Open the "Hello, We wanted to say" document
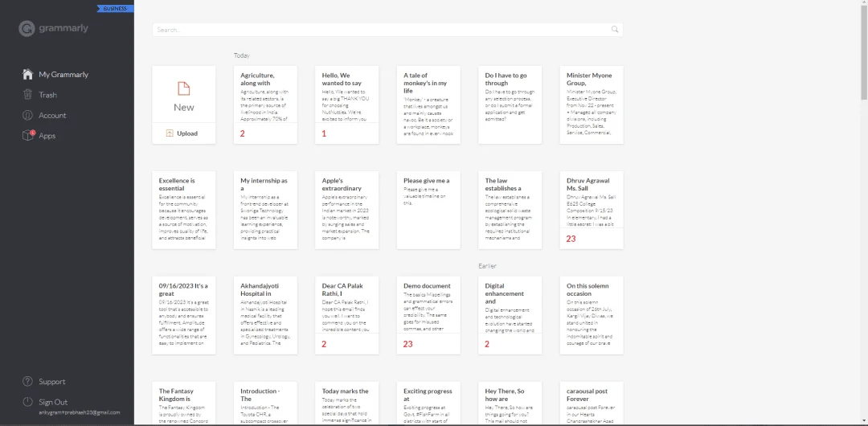868x426 pixels. [347, 104]
